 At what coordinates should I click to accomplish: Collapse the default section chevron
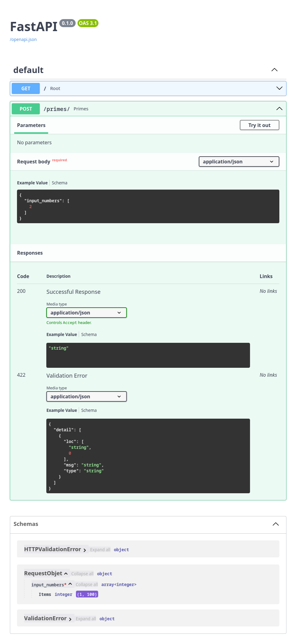[x=274, y=70]
